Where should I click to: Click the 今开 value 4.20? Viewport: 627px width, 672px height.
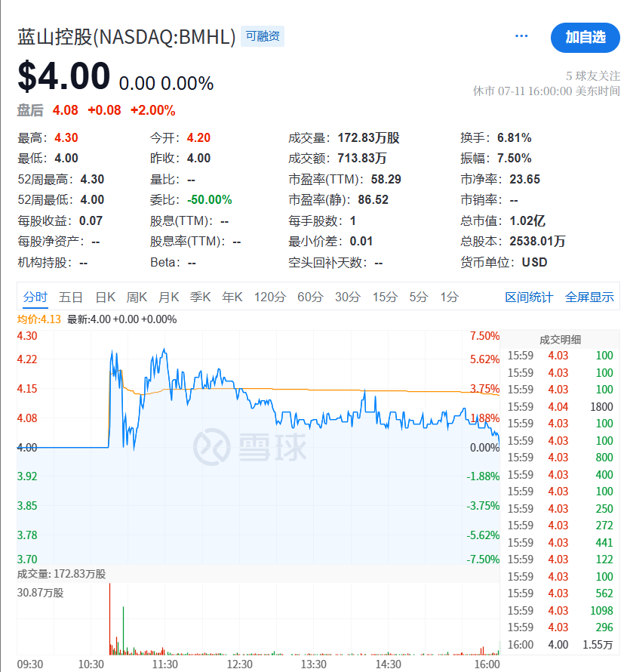coord(198,137)
